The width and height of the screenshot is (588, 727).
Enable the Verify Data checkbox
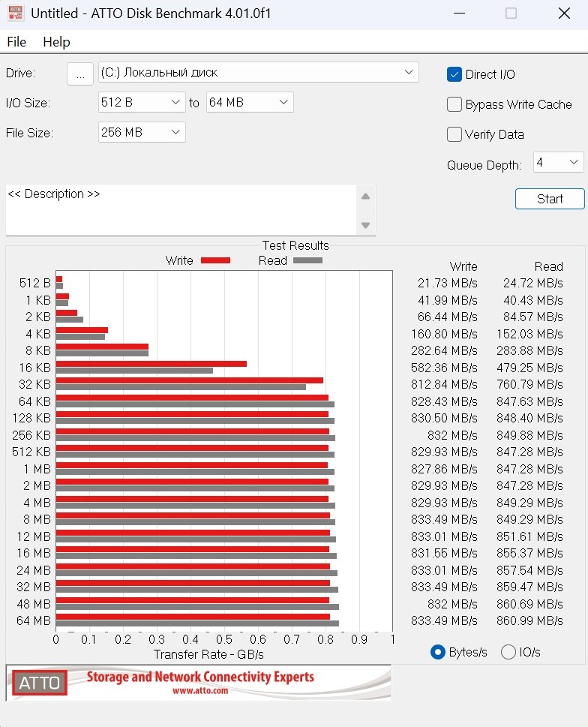point(454,134)
